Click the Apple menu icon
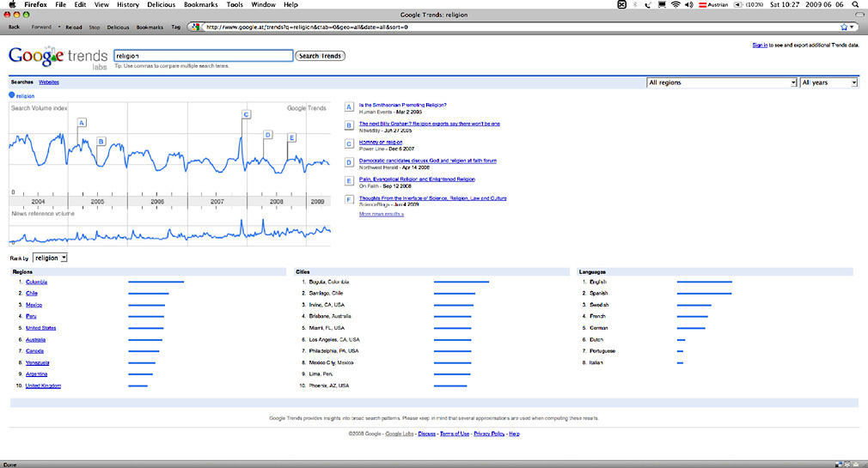Viewport: 868px width, 468px height. 11,4
